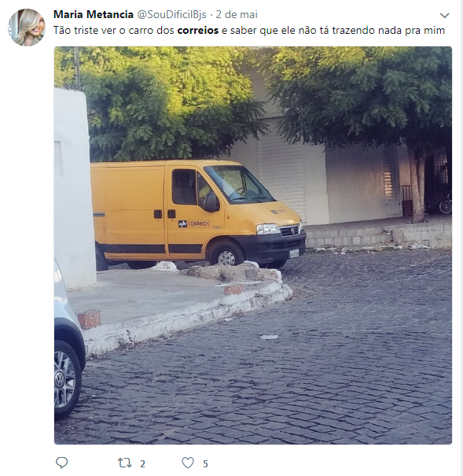The width and height of the screenshot is (463, 476).
Task: Open Maria Metancia's profile avatar
Action: tap(27, 28)
